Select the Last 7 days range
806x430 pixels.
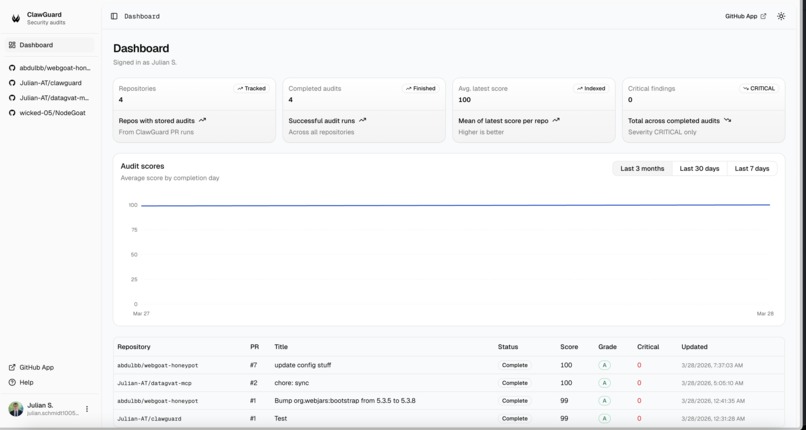point(752,169)
